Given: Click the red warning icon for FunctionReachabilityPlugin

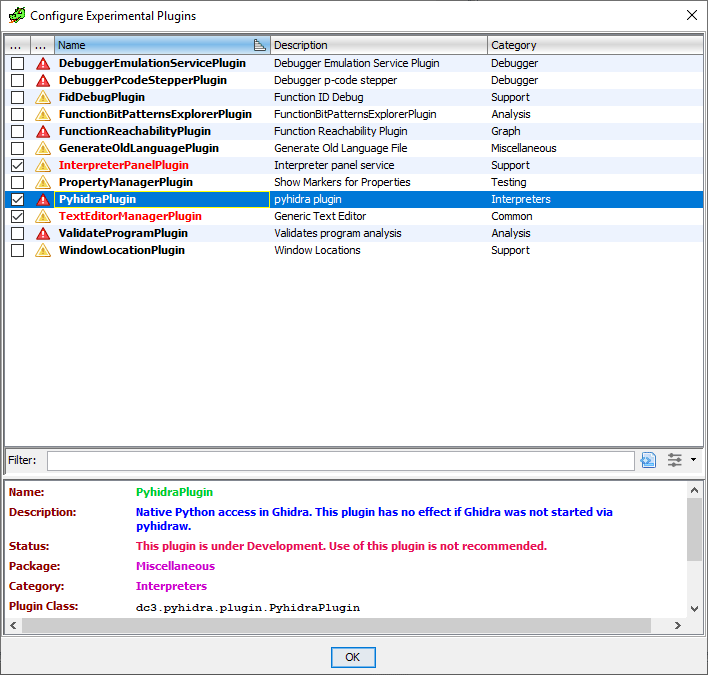Looking at the screenshot, I should pos(43,131).
